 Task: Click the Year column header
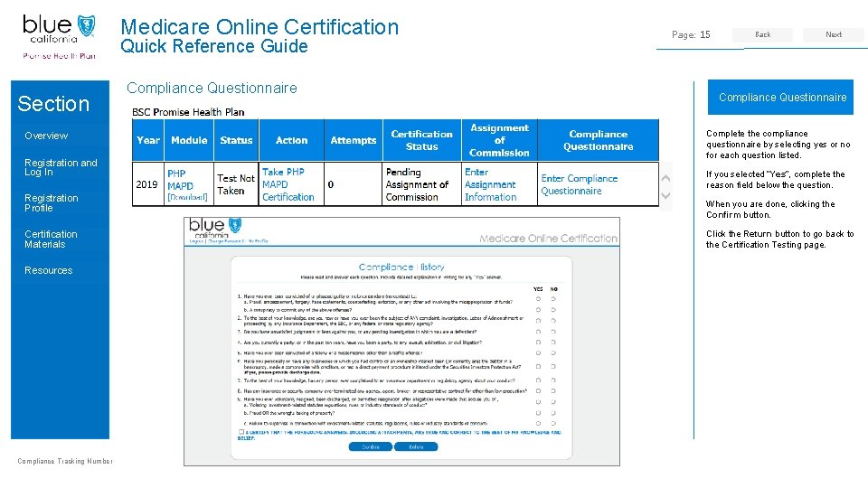coord(147,141)
